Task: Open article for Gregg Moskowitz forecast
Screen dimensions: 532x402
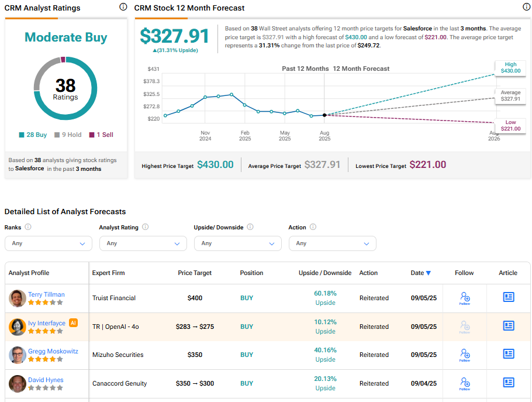Action: [509, 354]
